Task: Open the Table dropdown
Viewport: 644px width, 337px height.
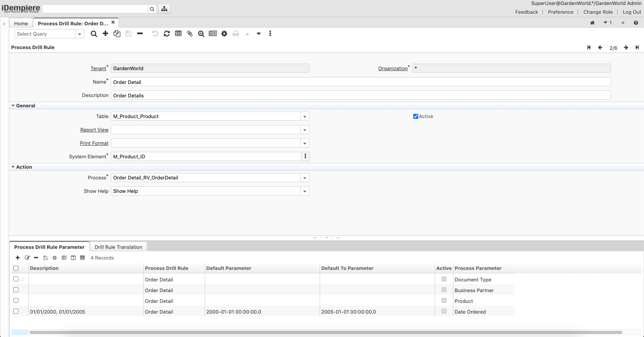Action: click(305, 117)
